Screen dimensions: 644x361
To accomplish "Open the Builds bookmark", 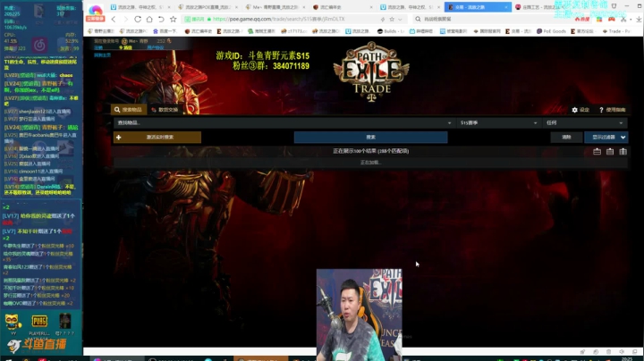I will pyautogui.click(x=391, y=31).
